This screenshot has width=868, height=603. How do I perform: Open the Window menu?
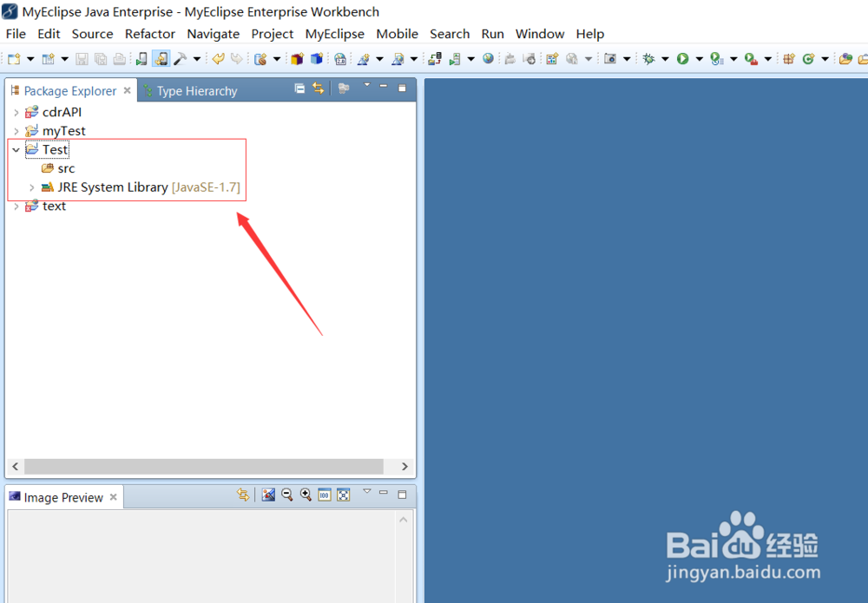click(x=540, y=34)
